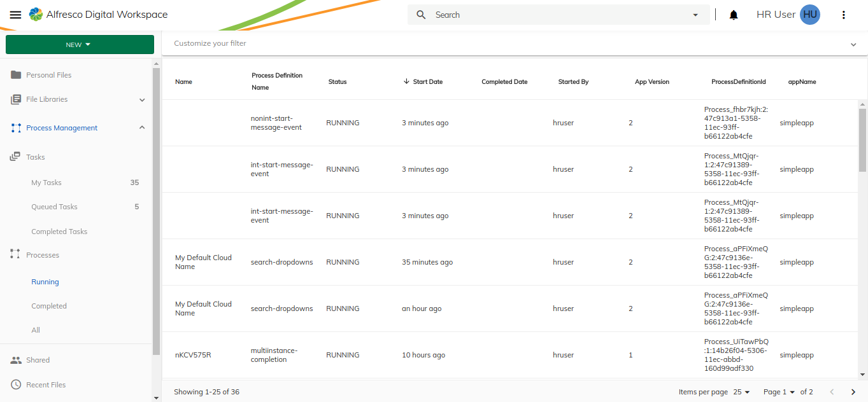
Task: Click the search magnifier icon
Action: 420,14
